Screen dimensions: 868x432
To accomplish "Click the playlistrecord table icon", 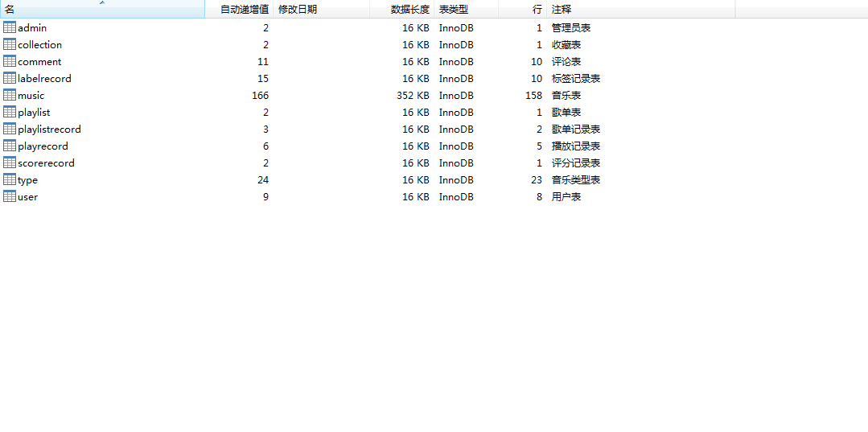I will pyautogui.click(x=10, y=129).
